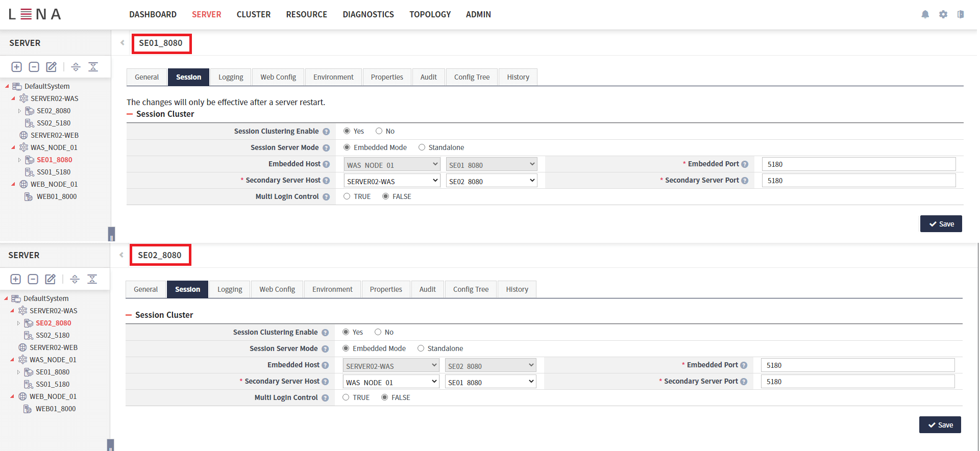Open secondary server dropdown showing SE01_8080
This screenshot has height=451, width=980.
[491, 382]
